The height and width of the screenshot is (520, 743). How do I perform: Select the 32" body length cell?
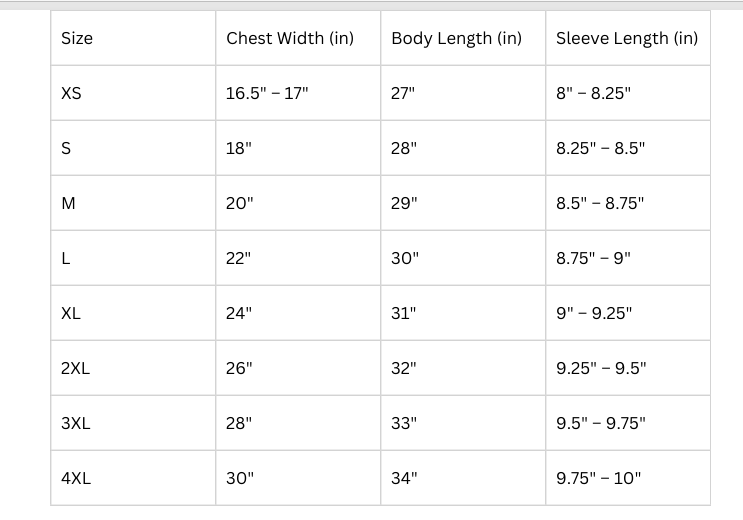[463, 368]
